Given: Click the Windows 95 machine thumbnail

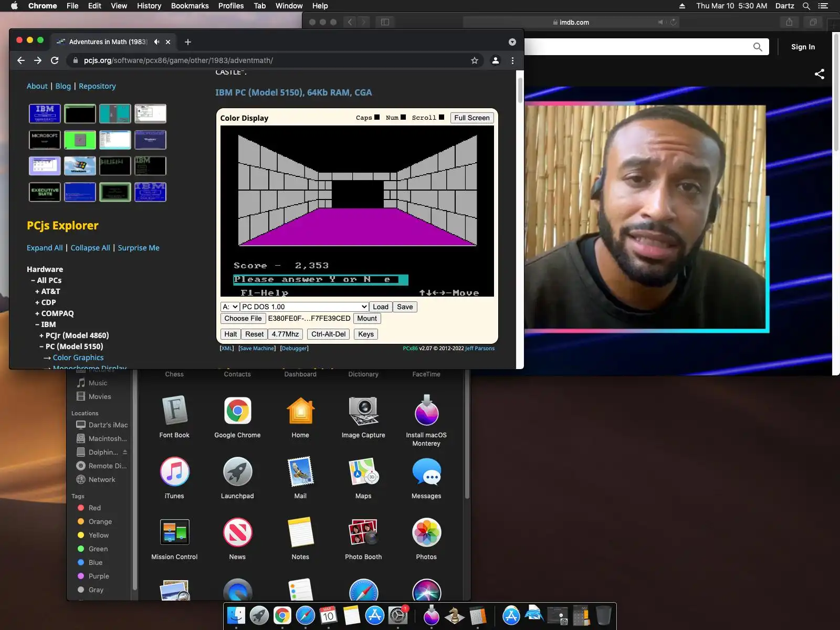Looking at the screenshot, I should (x=80, y=166).
